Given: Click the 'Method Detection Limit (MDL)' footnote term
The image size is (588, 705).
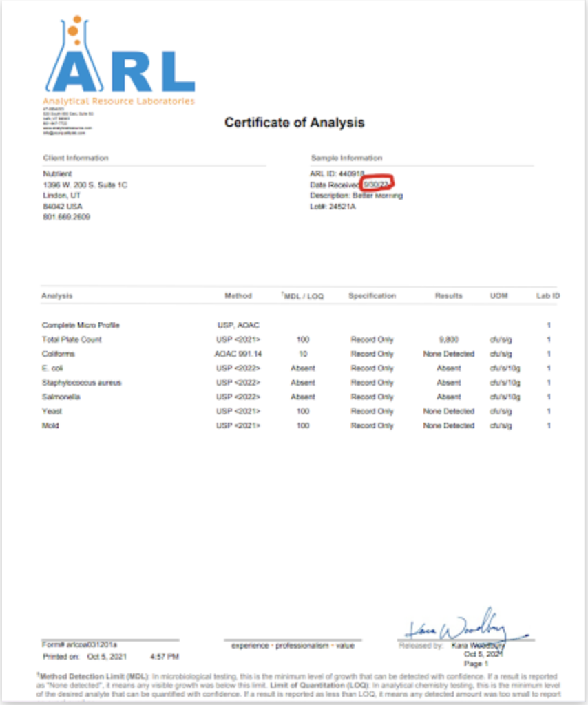Looking at the screenshot, I should pos(94,676).
